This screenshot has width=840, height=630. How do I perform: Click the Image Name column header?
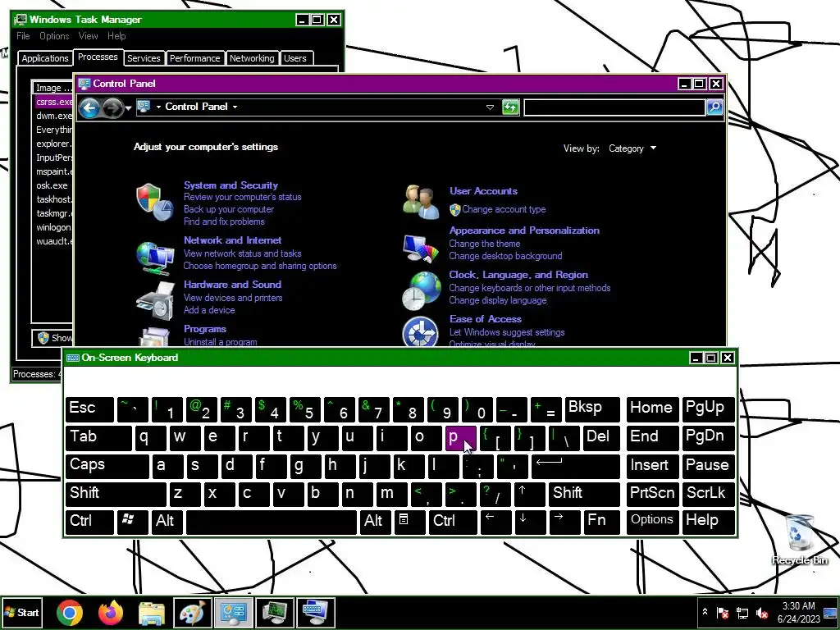[52, 88]
